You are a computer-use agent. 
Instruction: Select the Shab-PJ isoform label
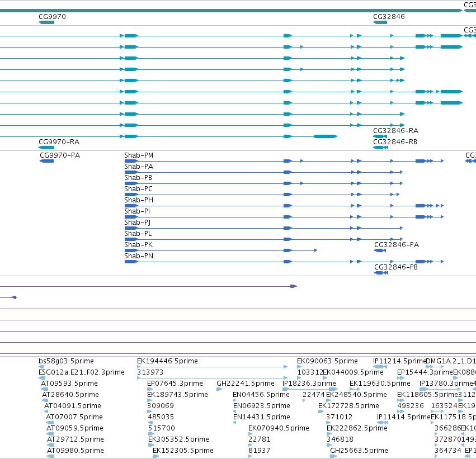click(138, 223)
